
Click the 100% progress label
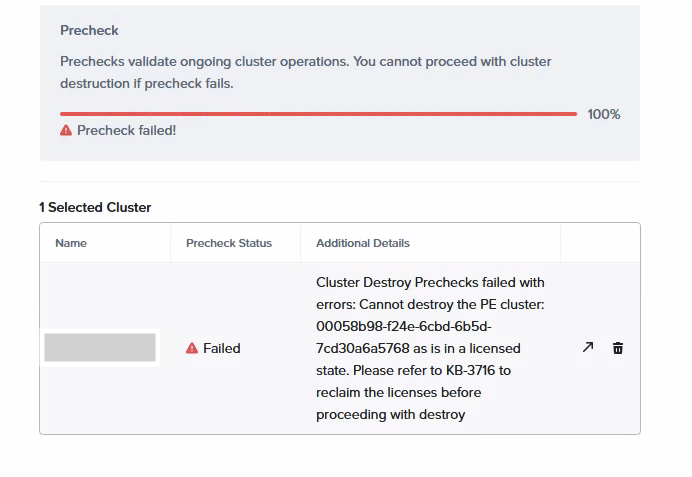click(603, 114)
